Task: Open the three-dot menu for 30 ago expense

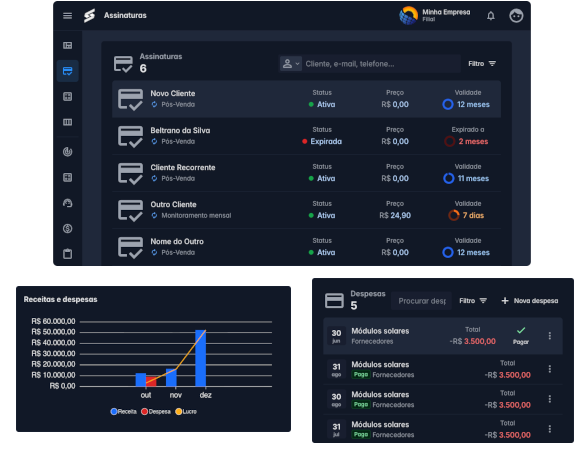Action: (549, 399)
